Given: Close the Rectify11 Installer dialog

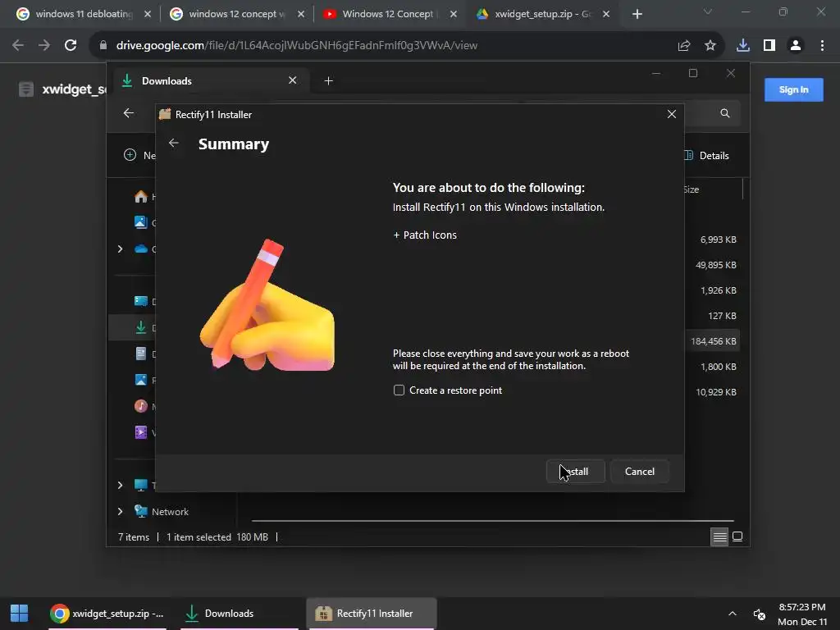Looking at the screenshot, I should (x=671, y=114).
